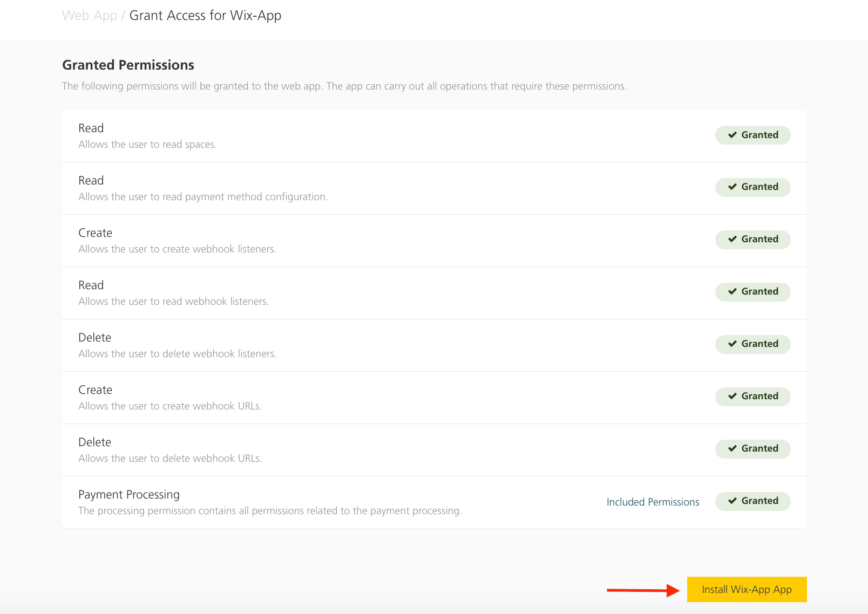Expand Included Permissions for Payment Processing
This screenshot has height=614, width=868.
(x=653, y=502)
